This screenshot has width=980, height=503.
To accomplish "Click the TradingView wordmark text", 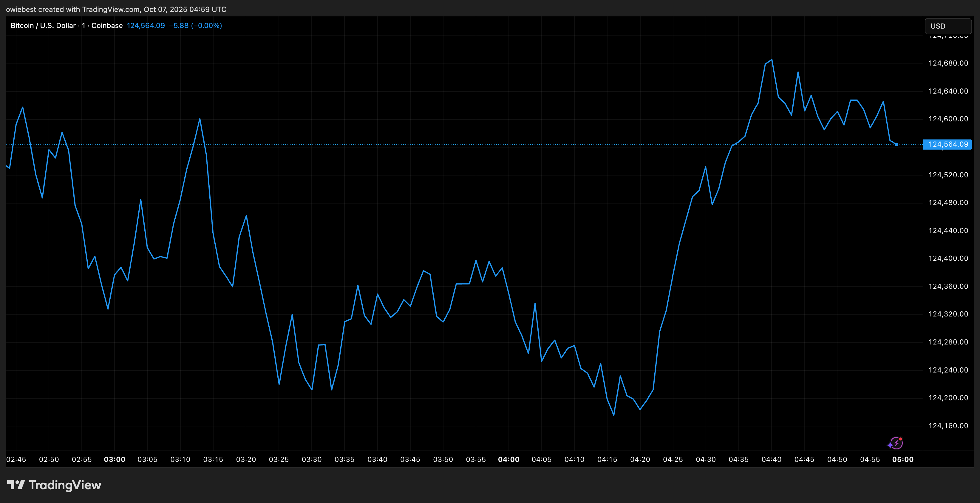I will tap(65, 485).
